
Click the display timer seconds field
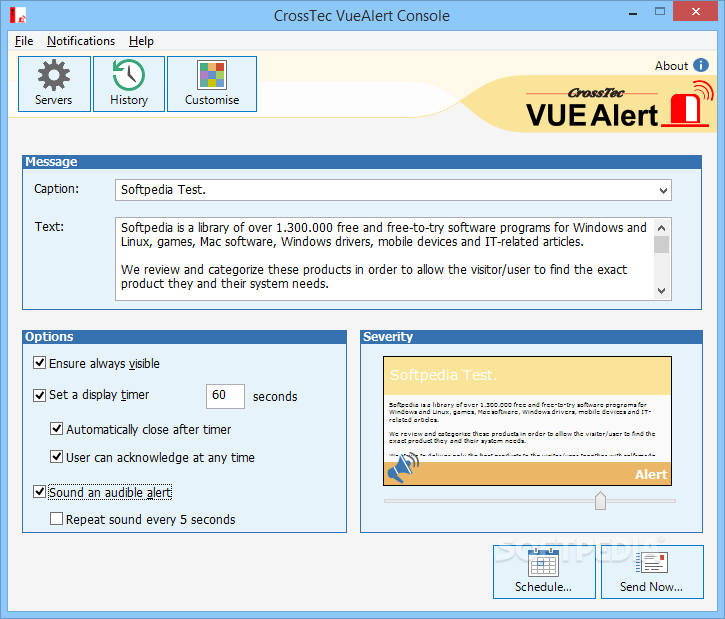(225, 396)
